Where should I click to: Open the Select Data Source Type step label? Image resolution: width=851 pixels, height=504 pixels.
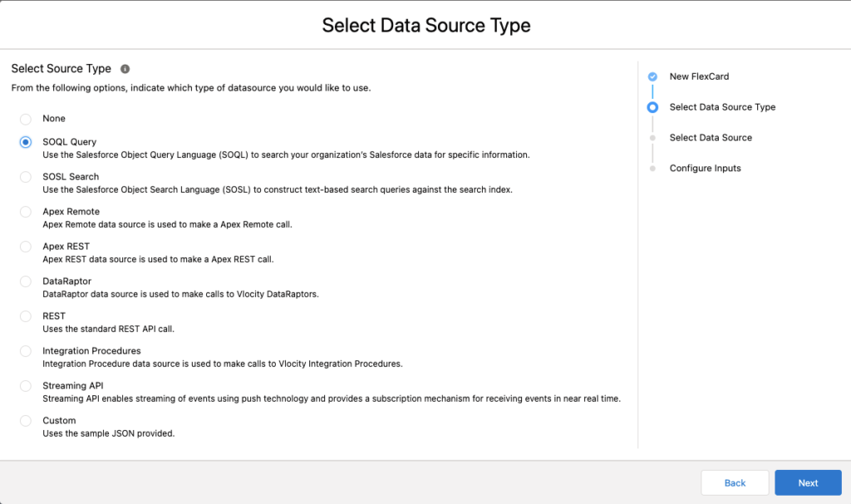click(x=722, y=107)
